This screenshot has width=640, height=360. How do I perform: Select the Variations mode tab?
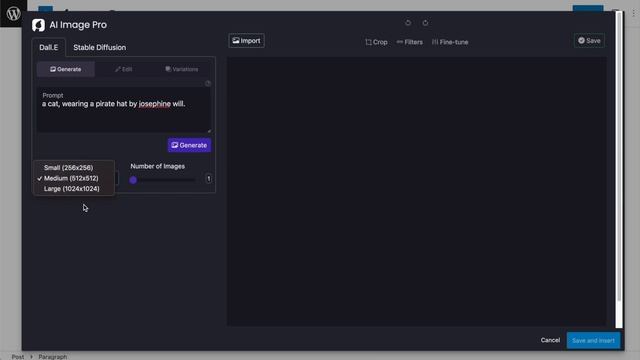pyautogui.click(x=182, y=69)
